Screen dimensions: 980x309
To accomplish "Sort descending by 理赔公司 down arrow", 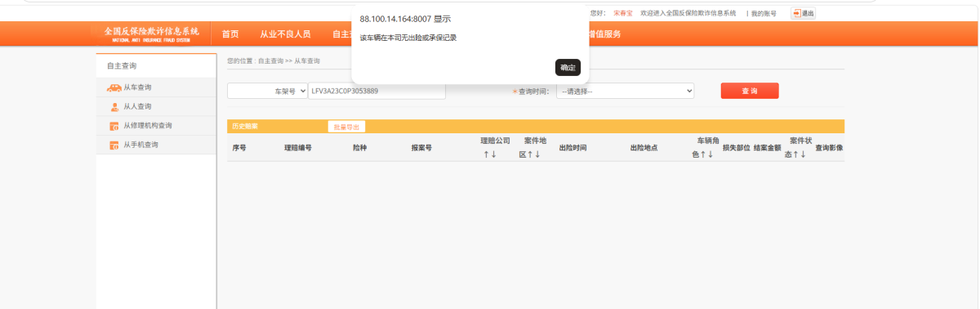I will click(493, 154).
